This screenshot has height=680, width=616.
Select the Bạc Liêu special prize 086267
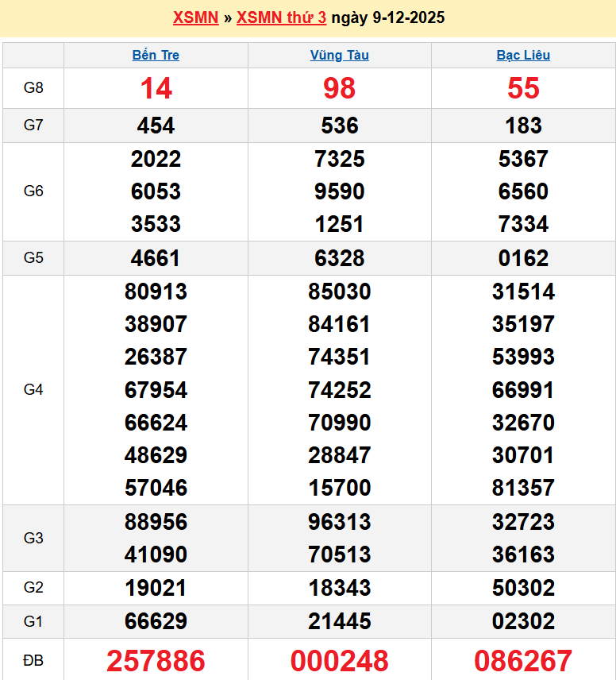click(x=523, y=660)
